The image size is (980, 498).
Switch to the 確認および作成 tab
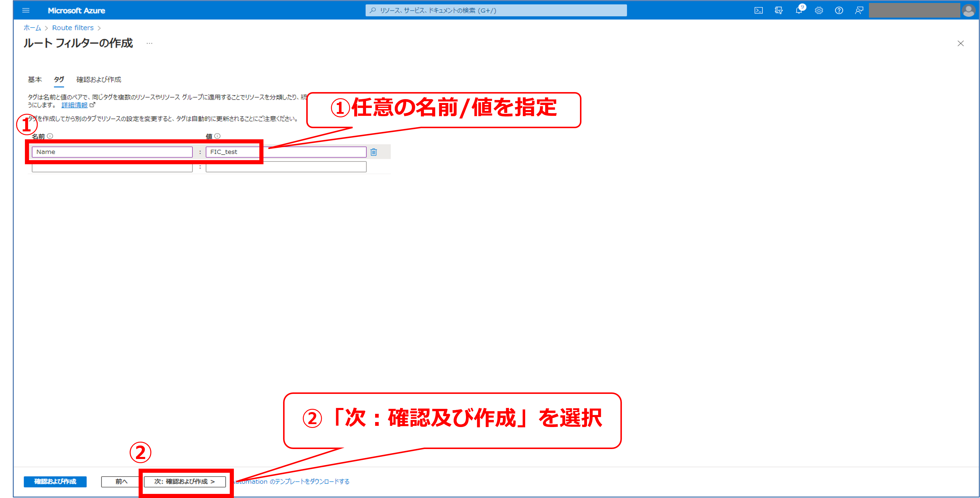tap(98, 79)
